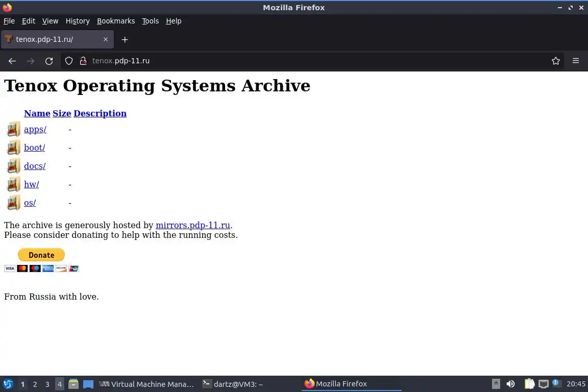Click the boot folder icon
The height and width of the screenshot is (392, 588).
(x=13, y=148)
